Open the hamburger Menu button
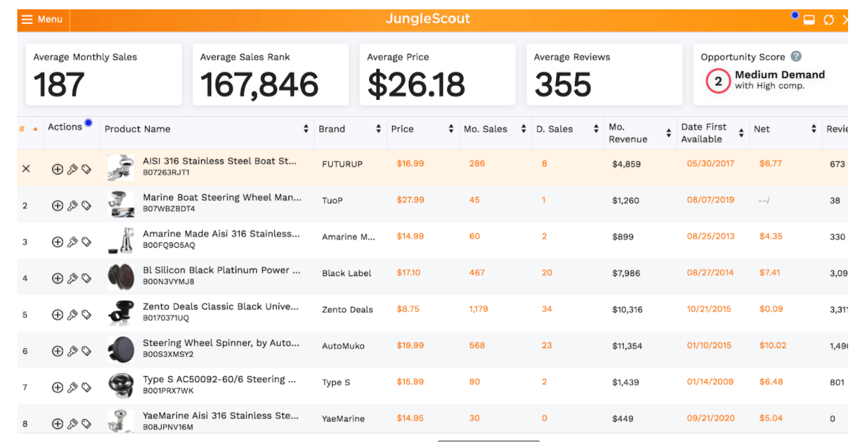This screenshot has width=868, height=442. (x=42, y=19)
